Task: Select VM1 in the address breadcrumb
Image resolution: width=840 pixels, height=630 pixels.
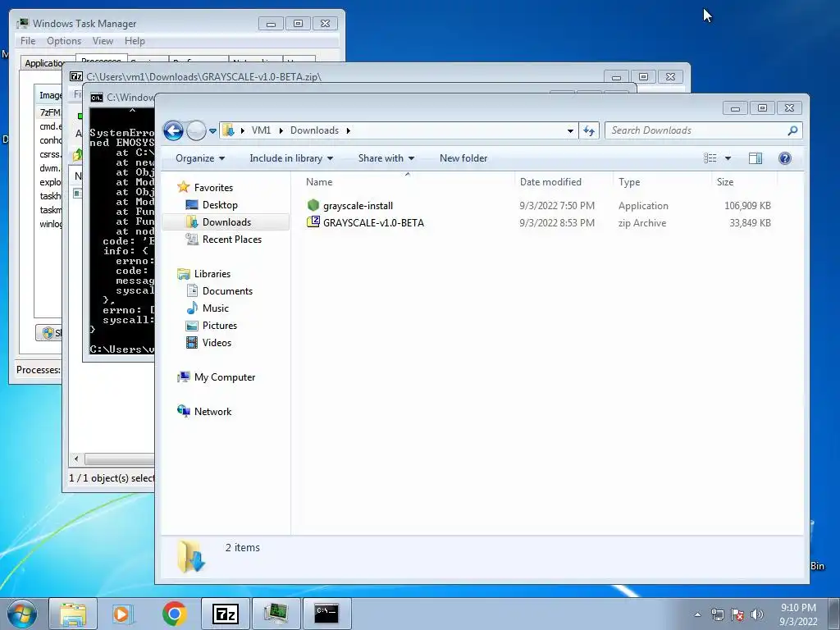Action: (x=261, y=130)
